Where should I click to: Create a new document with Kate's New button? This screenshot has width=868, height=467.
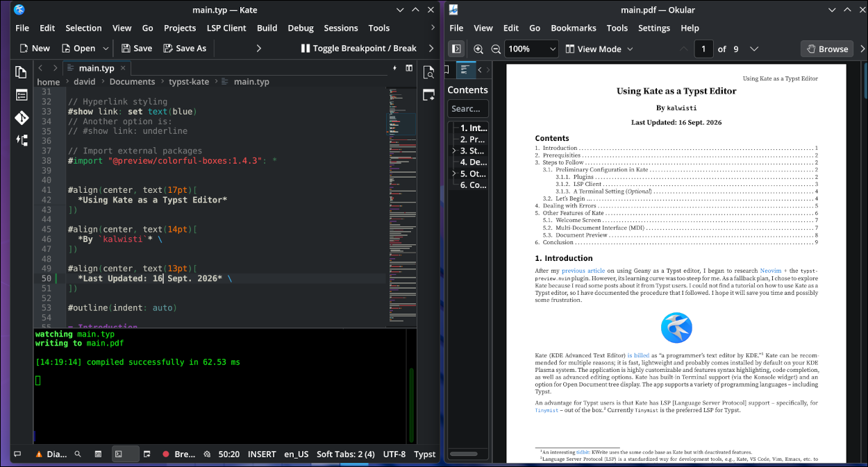[35, 49]
